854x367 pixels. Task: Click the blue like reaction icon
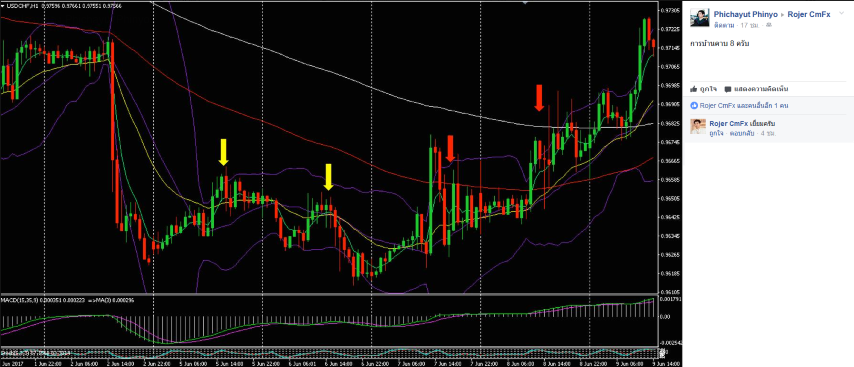pyautogui.click(x=694, y=106)
